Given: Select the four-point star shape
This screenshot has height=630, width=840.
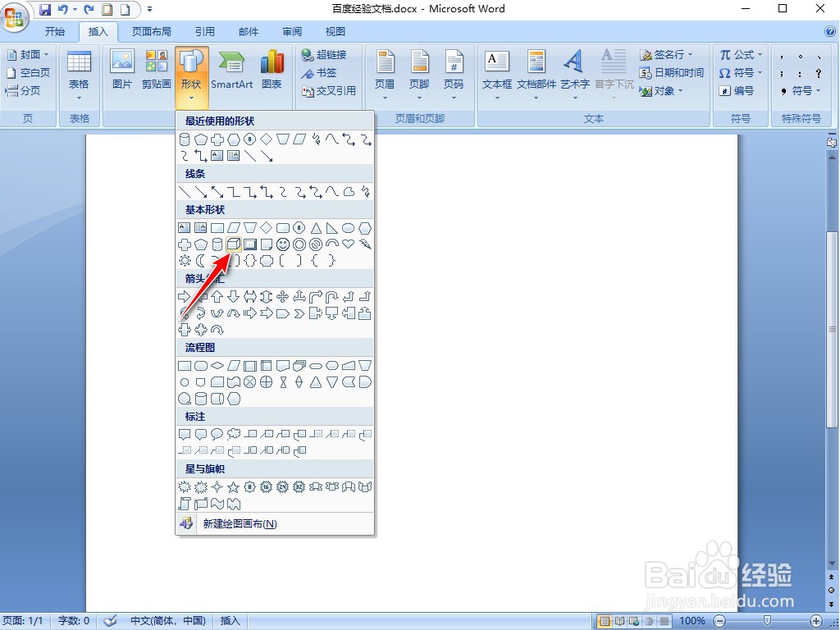Looking at the screenshot, I should (217, 487).
